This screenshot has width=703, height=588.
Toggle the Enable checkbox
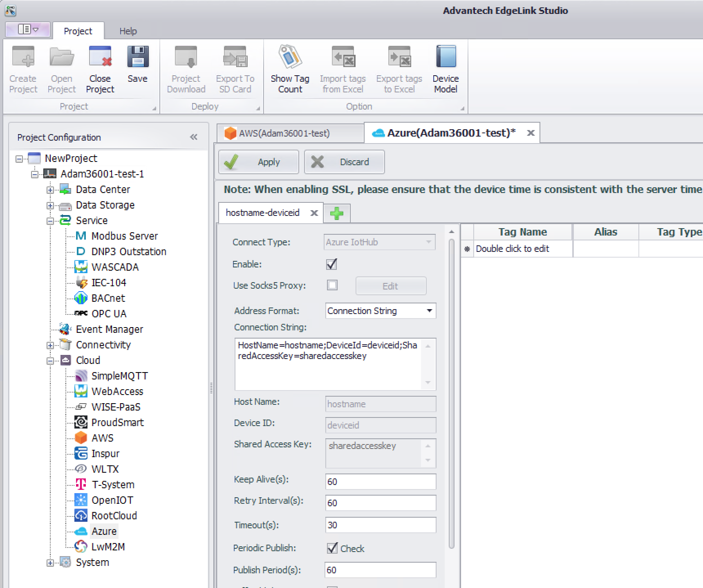(x=332, y=264)
